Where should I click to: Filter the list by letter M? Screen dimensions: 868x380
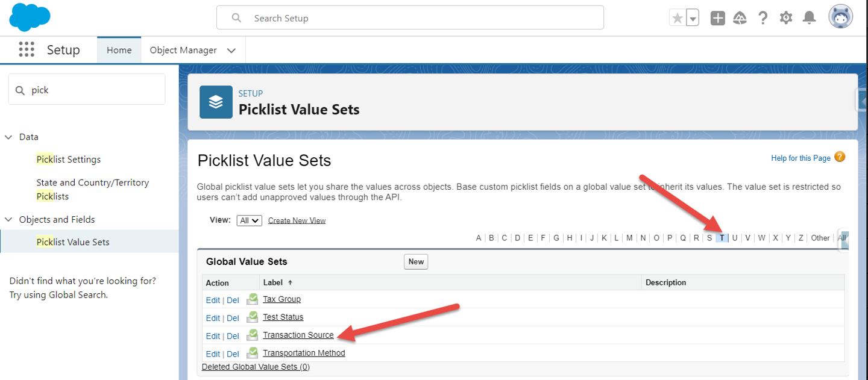[629, 238]
